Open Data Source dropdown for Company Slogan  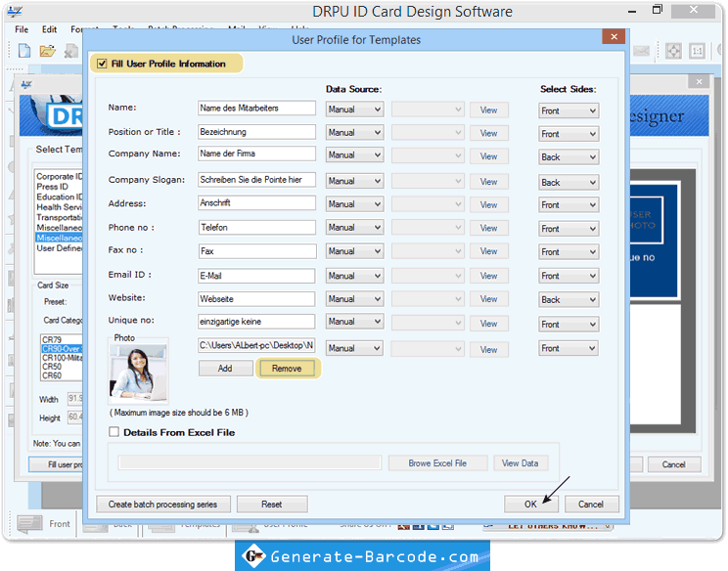pos(355,181)
